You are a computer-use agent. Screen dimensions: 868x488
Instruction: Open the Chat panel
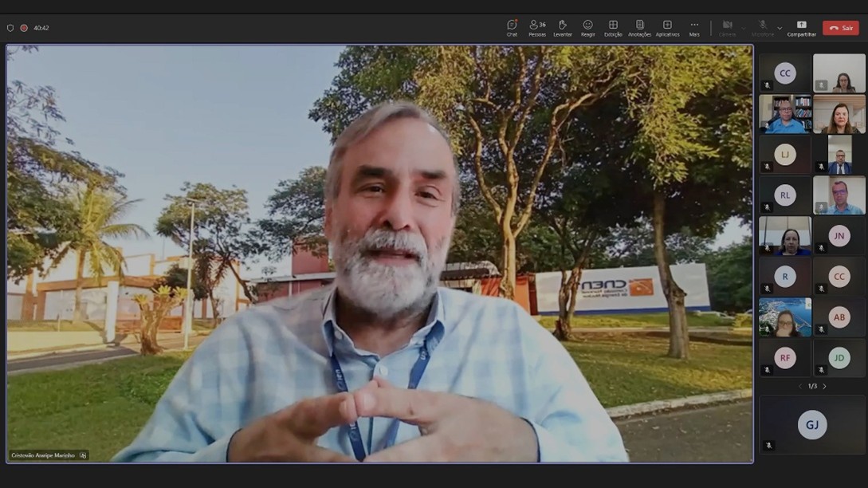pyautogui.click(x=512, y=27)
